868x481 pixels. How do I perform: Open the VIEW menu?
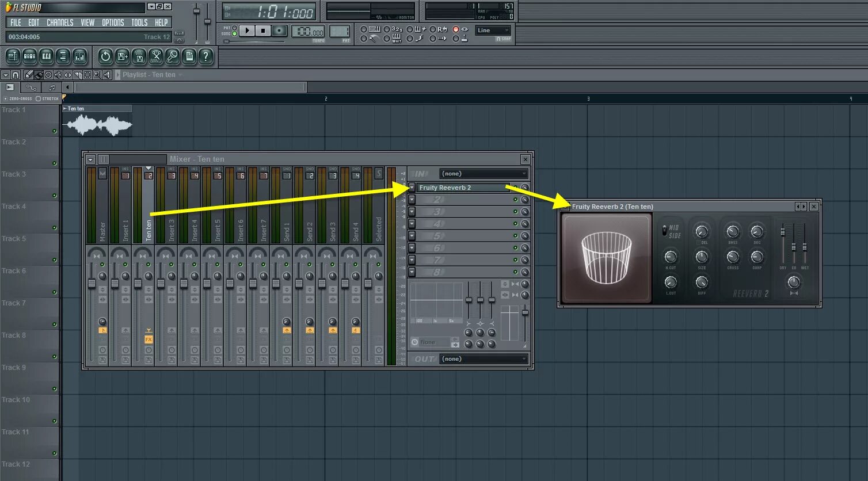click(87, 22)
